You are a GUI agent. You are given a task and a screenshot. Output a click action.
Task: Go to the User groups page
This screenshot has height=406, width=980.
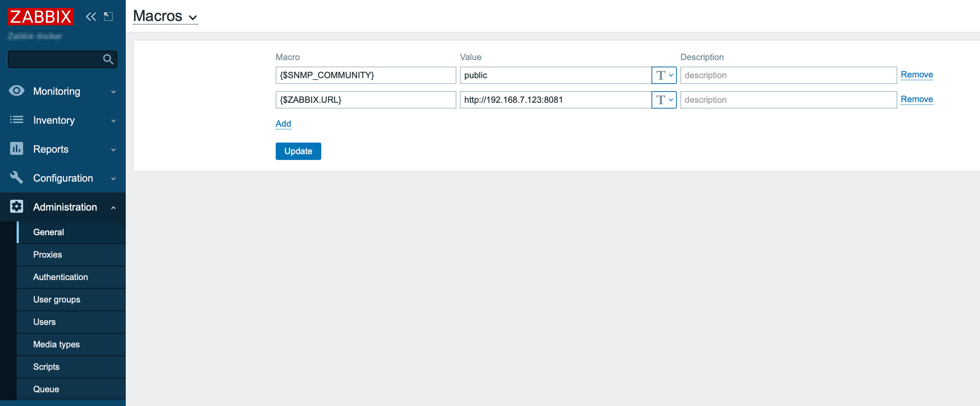(x=57, y=299)
